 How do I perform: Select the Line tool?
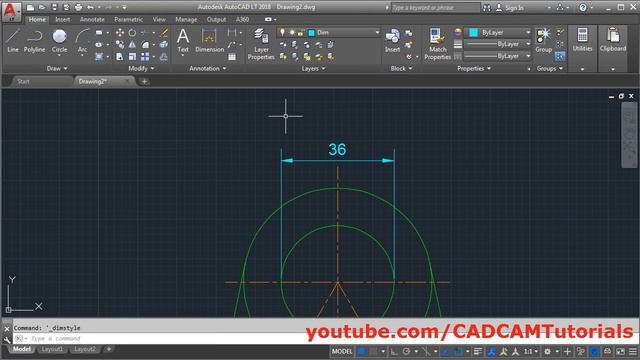pos(13,40)
